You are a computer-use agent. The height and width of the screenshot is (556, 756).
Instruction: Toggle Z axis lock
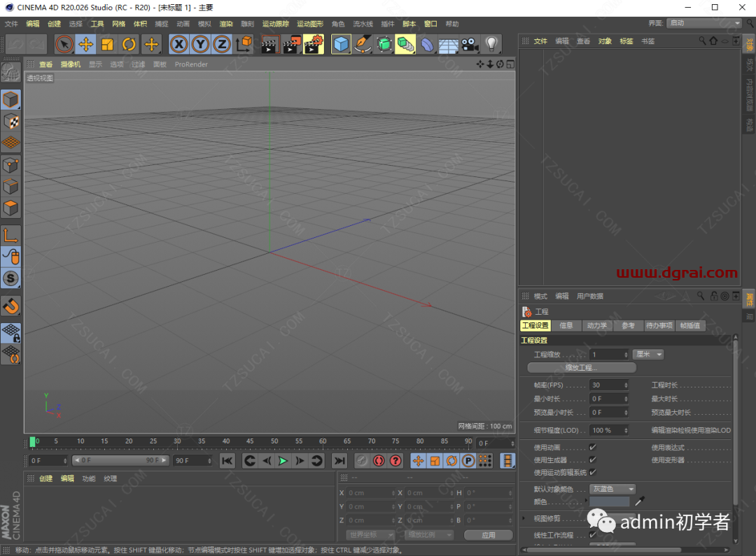(x=222, y=44)
